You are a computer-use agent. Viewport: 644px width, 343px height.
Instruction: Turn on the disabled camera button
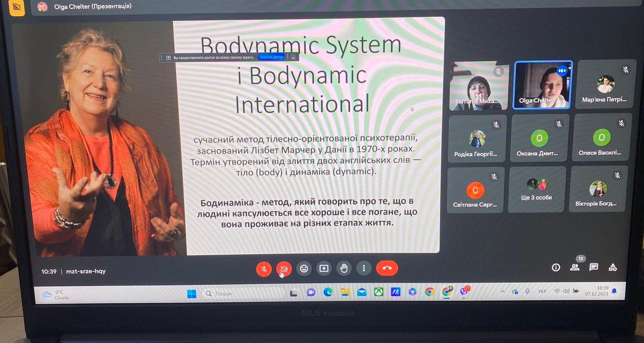coord(284,269)
